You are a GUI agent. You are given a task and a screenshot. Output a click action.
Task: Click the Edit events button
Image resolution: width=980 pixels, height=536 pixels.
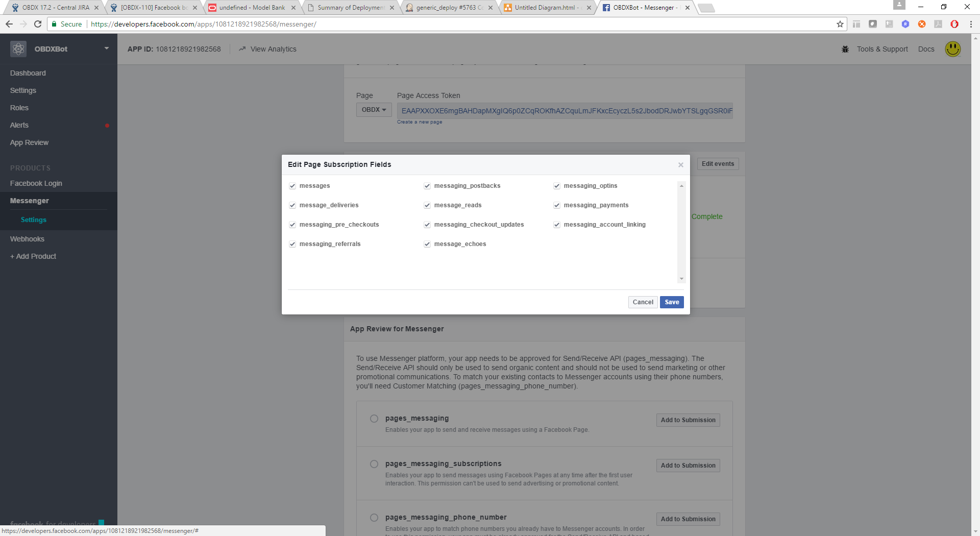coord(718,164)
